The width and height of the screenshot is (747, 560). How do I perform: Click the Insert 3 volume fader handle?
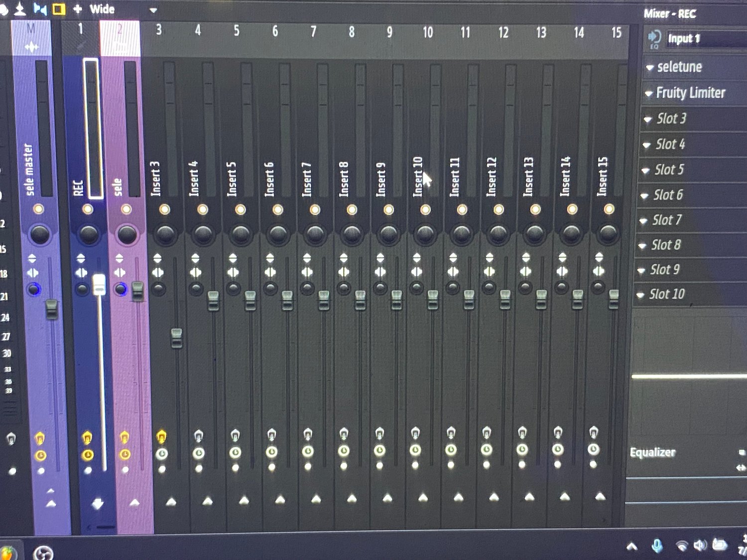(176, 338)
